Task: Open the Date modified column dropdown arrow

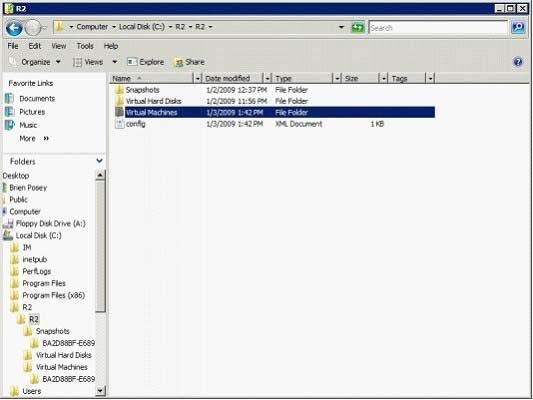Action: pos(268,79)
